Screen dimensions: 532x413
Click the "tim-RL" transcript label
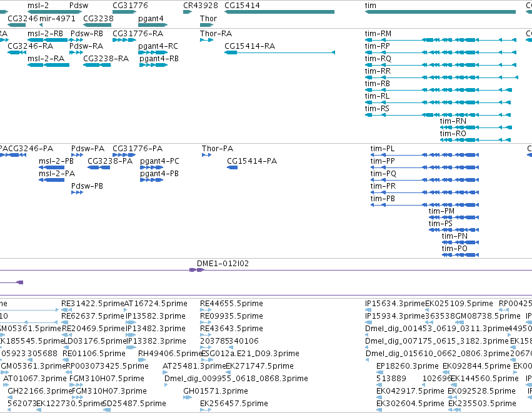tap(377, 96)
